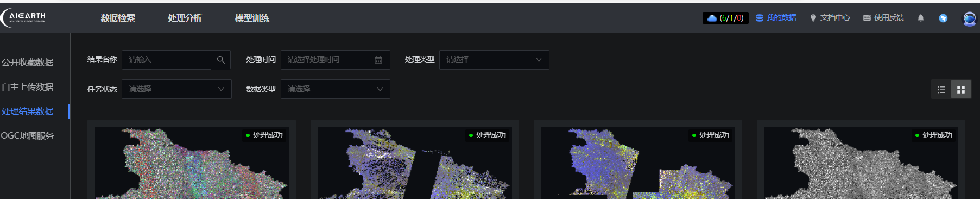The width and height of the screenshot is (980, 199).
Task: Click 处理成功 badge on second card
Action: (x=488, y=135)
